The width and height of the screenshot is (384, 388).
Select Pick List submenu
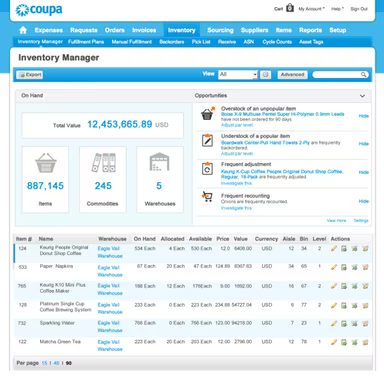[x=201, y=42]
